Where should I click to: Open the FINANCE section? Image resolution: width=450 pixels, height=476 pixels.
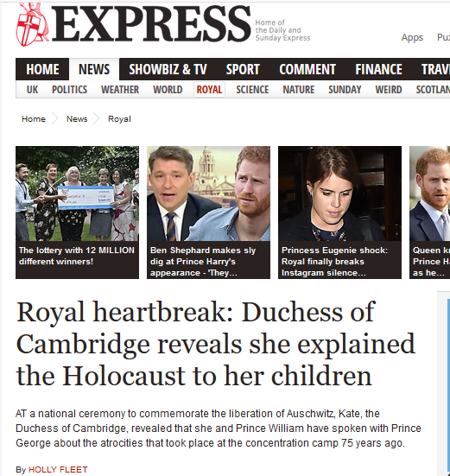click(378, 69)
